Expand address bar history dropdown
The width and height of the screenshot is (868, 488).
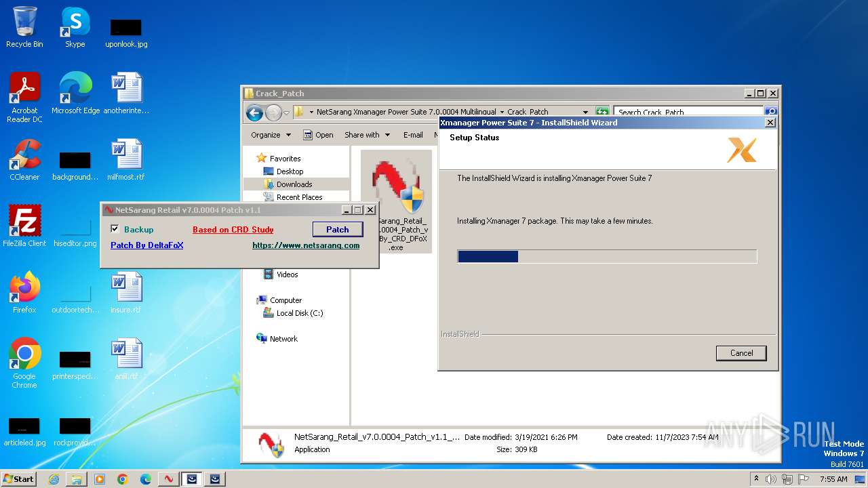[x=585, y=112]
